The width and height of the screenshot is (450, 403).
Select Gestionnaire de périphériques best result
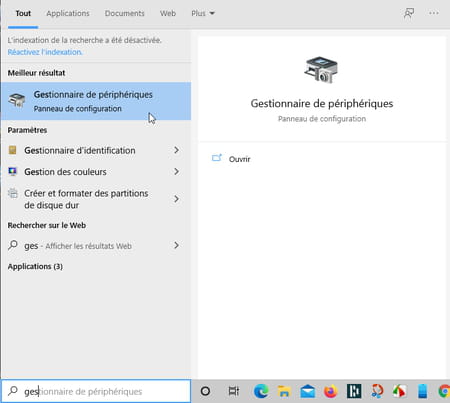96,101
